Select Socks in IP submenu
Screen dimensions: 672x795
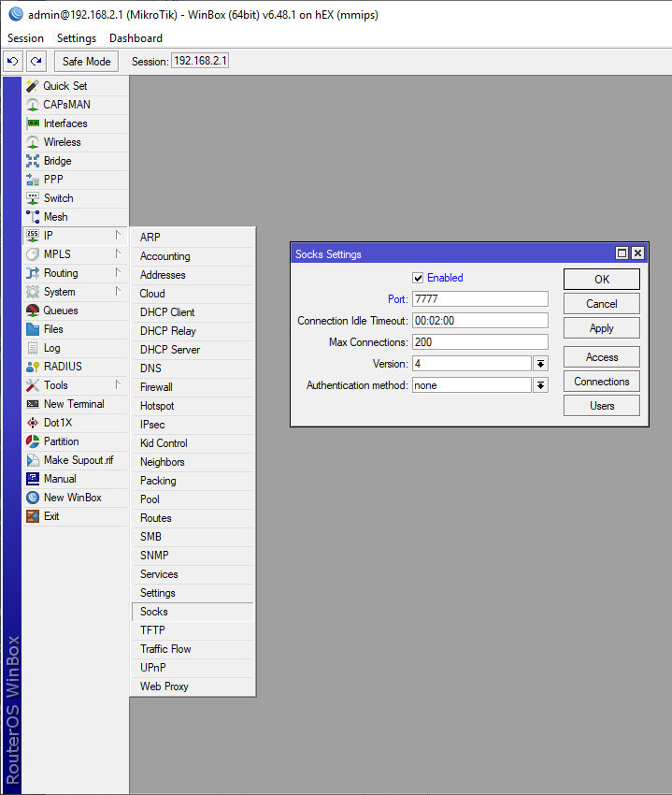(x=193, y=612)
